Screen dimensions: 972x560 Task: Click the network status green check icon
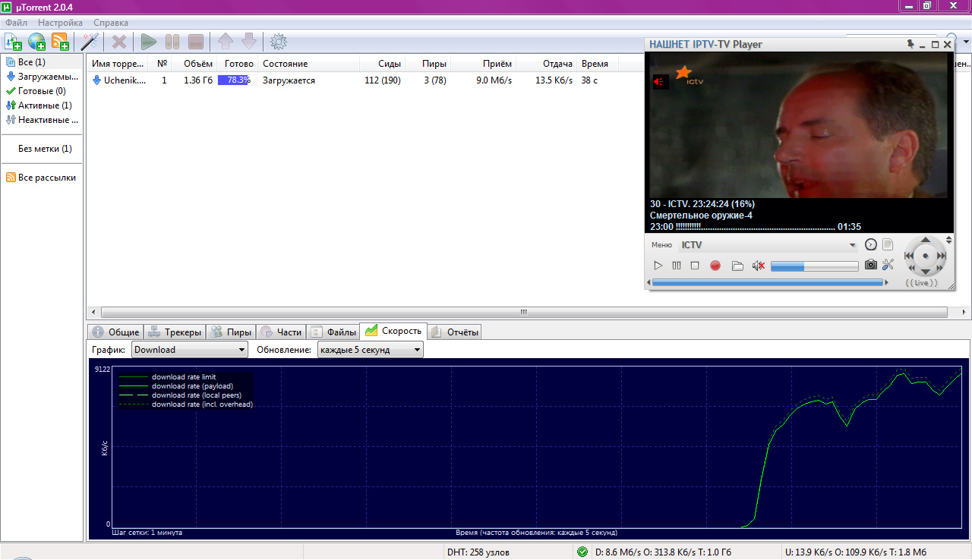[x=582, y=552]
